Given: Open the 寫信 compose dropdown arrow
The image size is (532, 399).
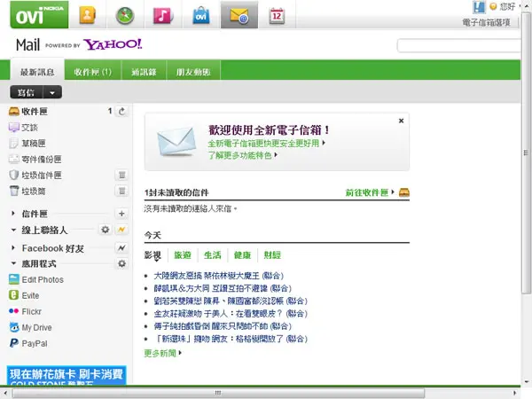Looking at the screenshot, I should click(52, 92).
